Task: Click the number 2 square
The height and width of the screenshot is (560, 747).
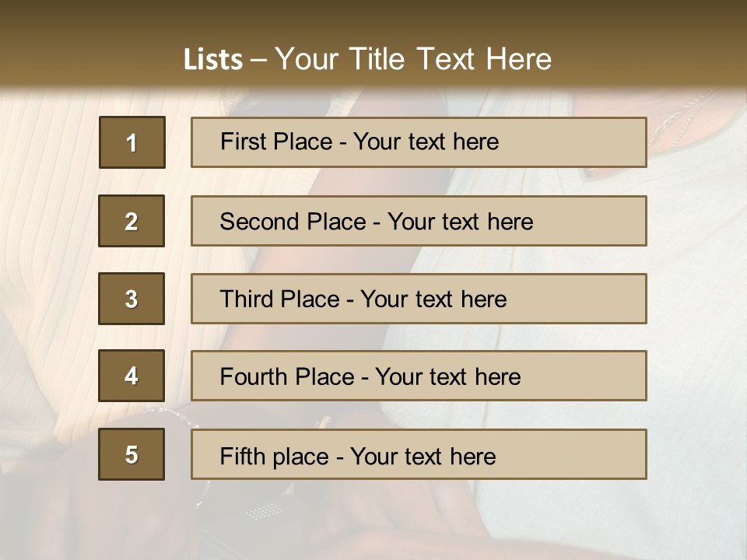Action: (132, 221)
